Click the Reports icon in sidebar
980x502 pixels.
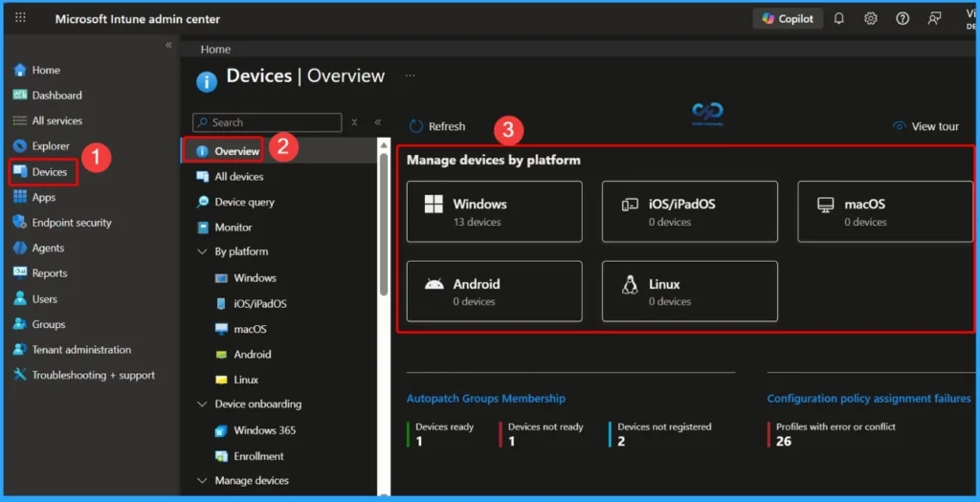[20, 273]
